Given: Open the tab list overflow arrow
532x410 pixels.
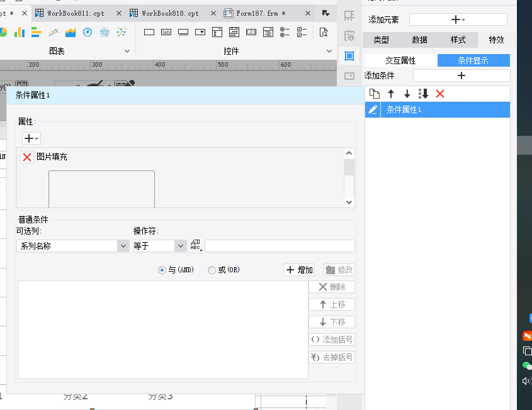Looking at the screenshot, I should [325, 13].
